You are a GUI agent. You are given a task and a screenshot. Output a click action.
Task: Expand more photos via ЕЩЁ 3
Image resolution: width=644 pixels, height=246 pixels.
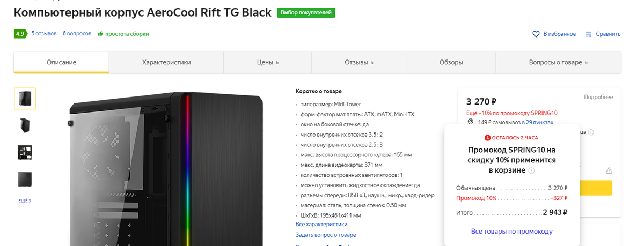(x=25, y=201)
